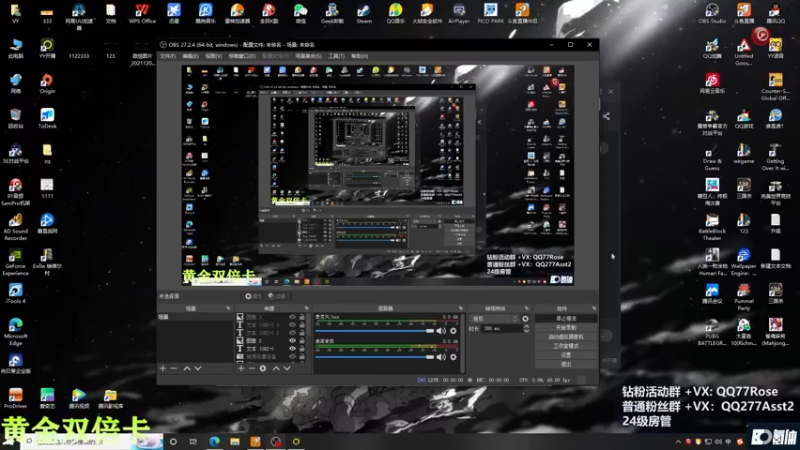Open the 工具(T) menu in OBS

pyautogui.click(x=336, y=56)
